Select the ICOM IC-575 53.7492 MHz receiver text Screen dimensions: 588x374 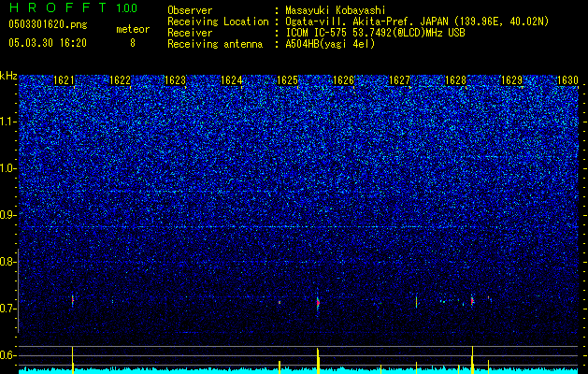tap(375, 33)
